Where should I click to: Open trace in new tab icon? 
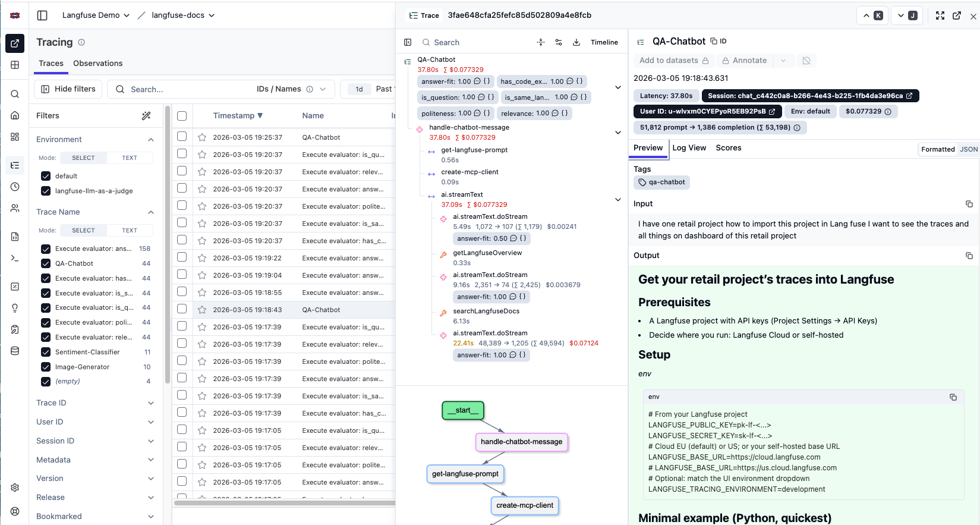[956, 15]
